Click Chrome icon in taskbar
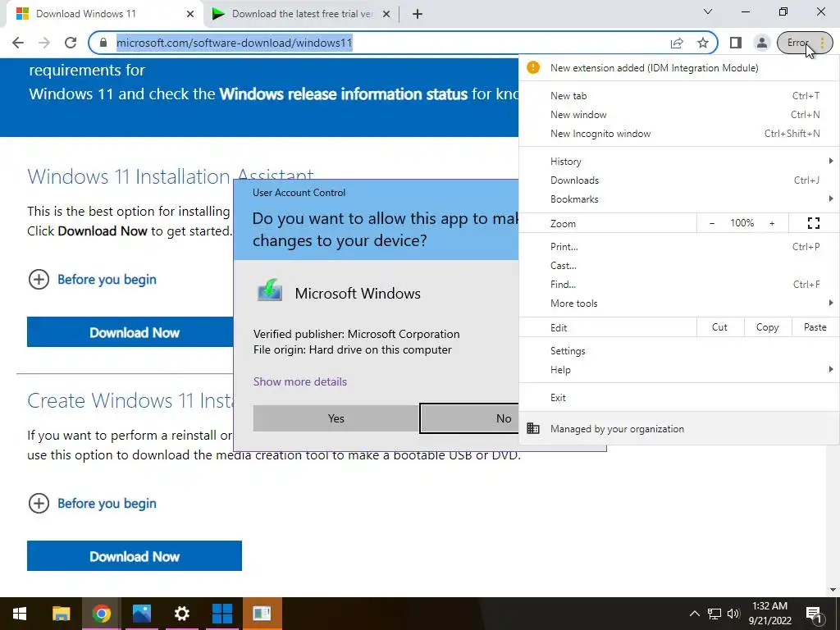The height and width of the screenshot is (630, 840). (101, 614)
